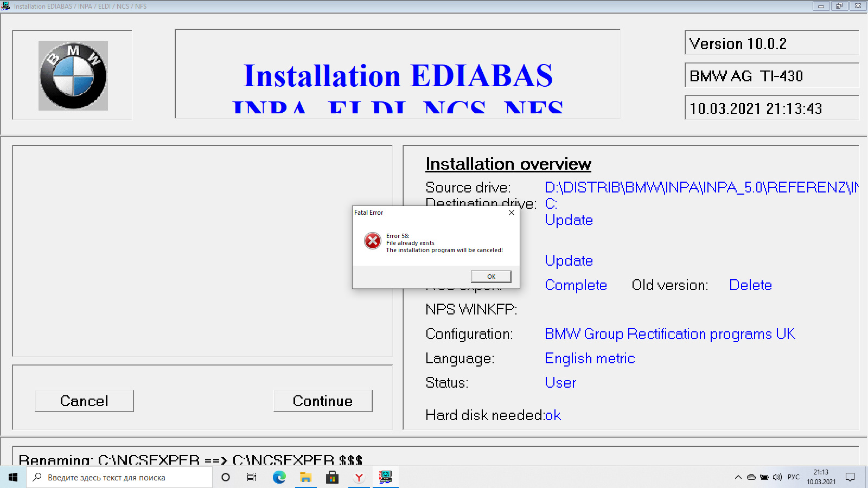Screen dimensions: 868x488
Task: Click the network tray icon
Action: tap(764, 477)
